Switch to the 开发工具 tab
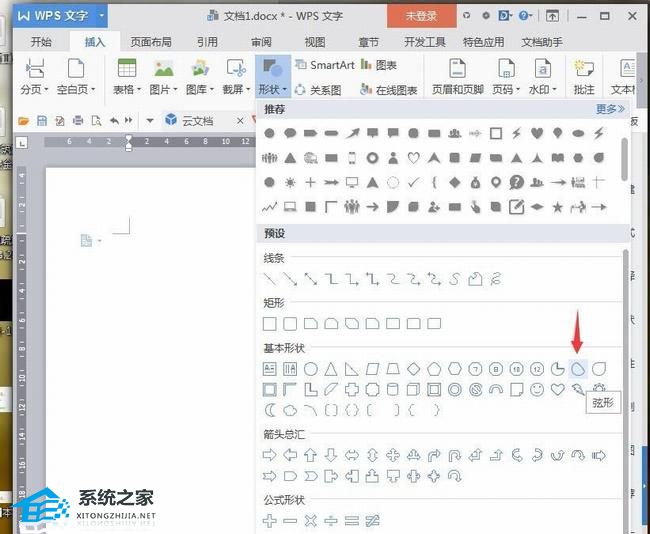Image resolution: width=650 pixels, height=534 pixels. click(x=424, y=42)
